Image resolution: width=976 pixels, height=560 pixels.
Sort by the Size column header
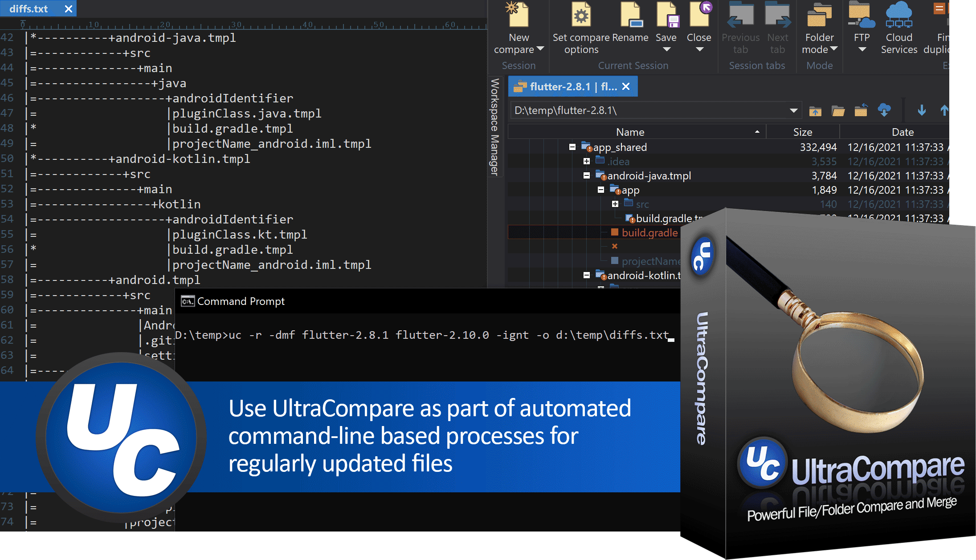coord(803,132)
